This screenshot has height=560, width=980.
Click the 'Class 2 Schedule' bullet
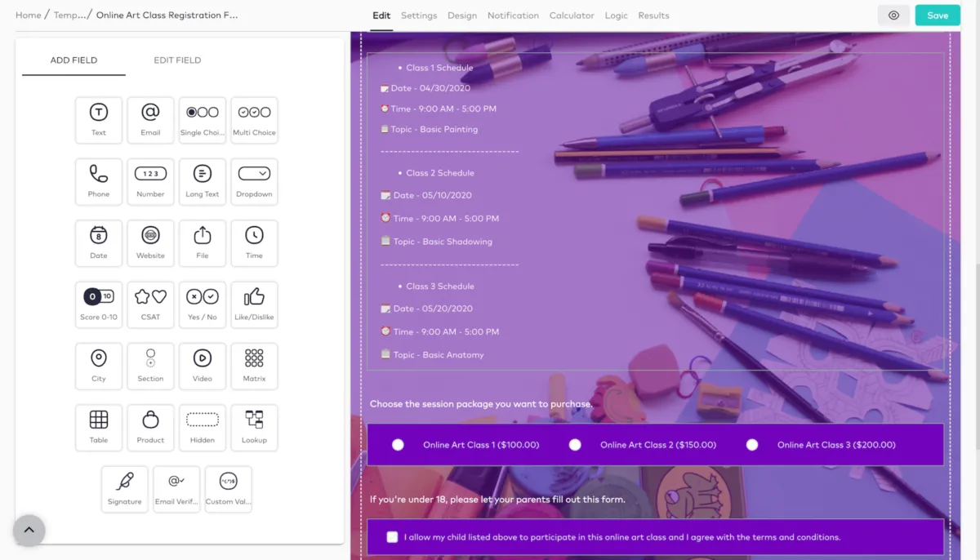click(x=440, y=173)
